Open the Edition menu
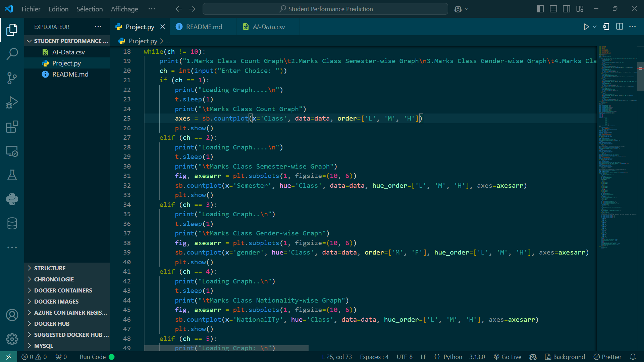This screenshot has height=362, width=644. coord(58,9)
